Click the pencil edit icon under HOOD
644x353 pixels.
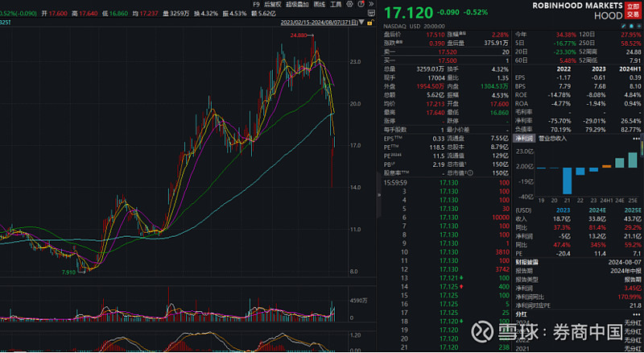[x=624, y=26]
